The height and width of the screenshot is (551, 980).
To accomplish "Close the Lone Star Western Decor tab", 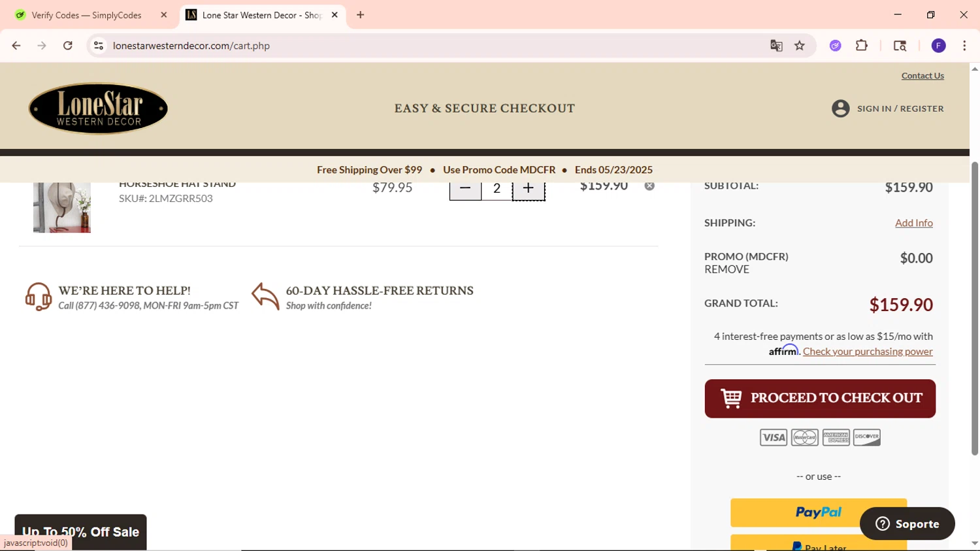I will pos(335,15).
